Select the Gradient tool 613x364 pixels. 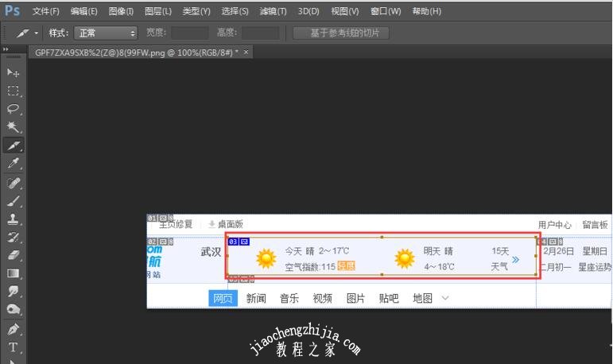[13, 273]
